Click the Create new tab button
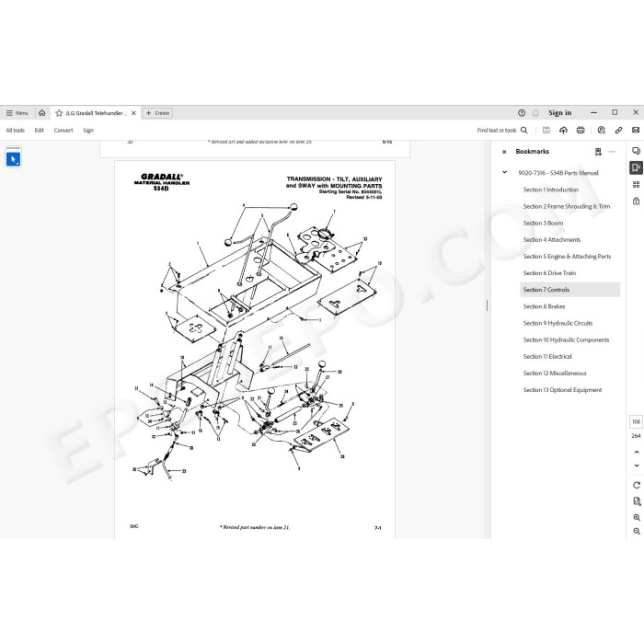Image resolution: width=644 pixels, height=644 pixels. (x=157, y=113)
